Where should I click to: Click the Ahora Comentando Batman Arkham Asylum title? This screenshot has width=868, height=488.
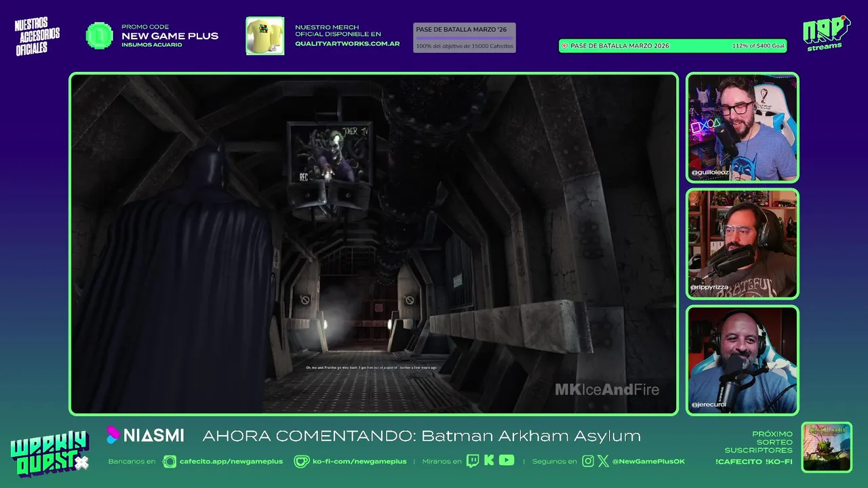click(x=421, y=436)
